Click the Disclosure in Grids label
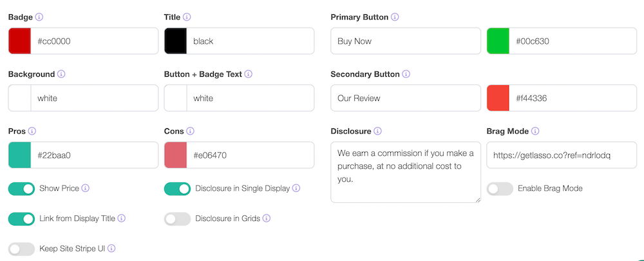Image resolution: width=644 pixels, height=261 pixels. [227, 218]
